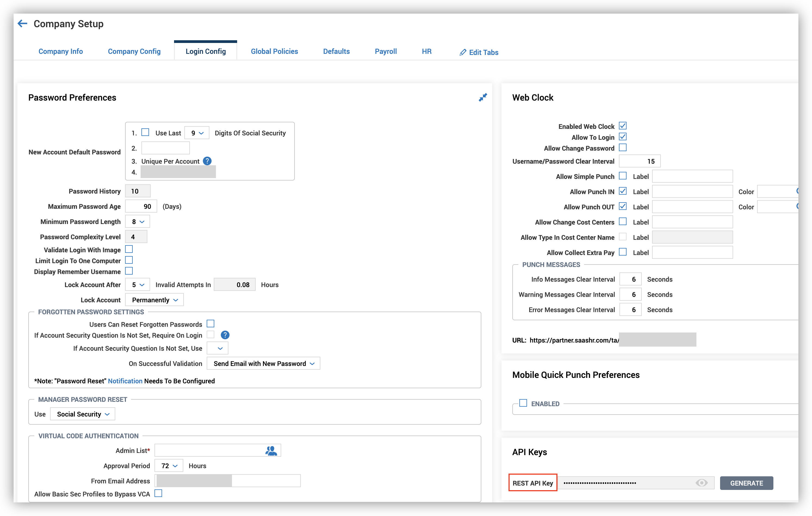Expand Minimum Password Length dropdown
The image size is (812, 516).
[138, 222]
